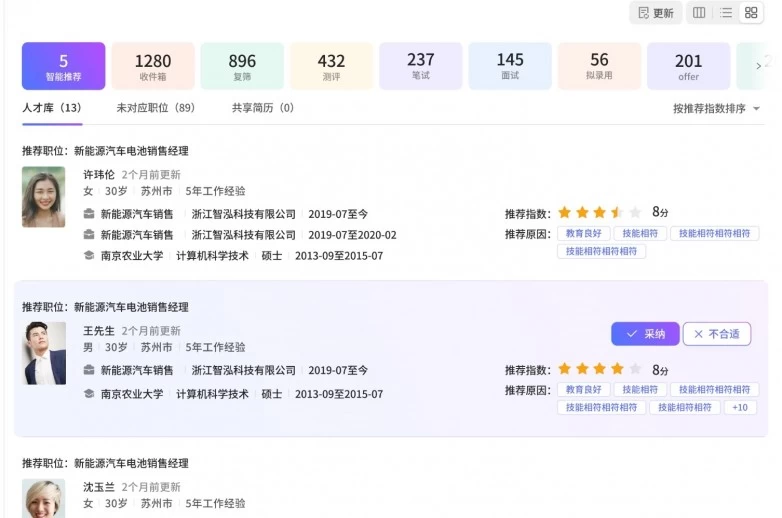The width and height of the screenshot is (782, 518).
Task: Expand the +10 more reasons tag
Action: (x=740, y=407)
